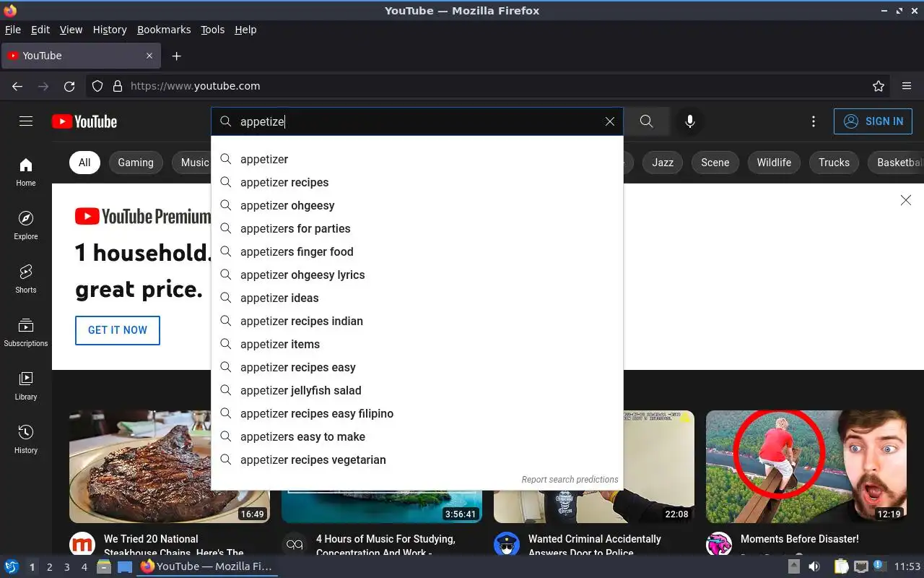Click Report search predictions link
Image resolution: width=924 pixels, height=578 pixels.
pos(570,480)
